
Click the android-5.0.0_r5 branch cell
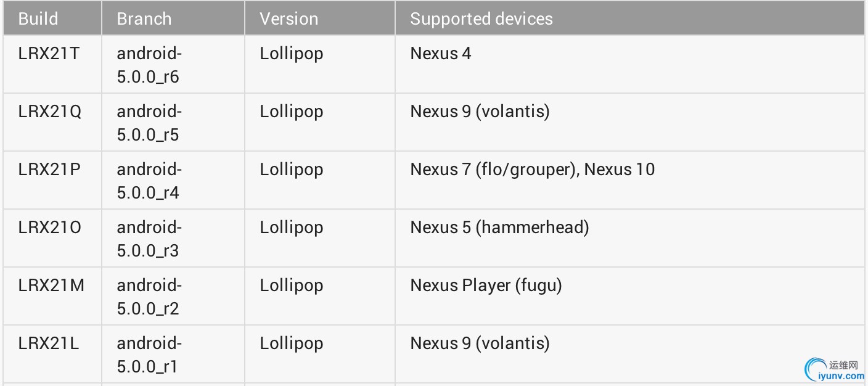(149, 123)
